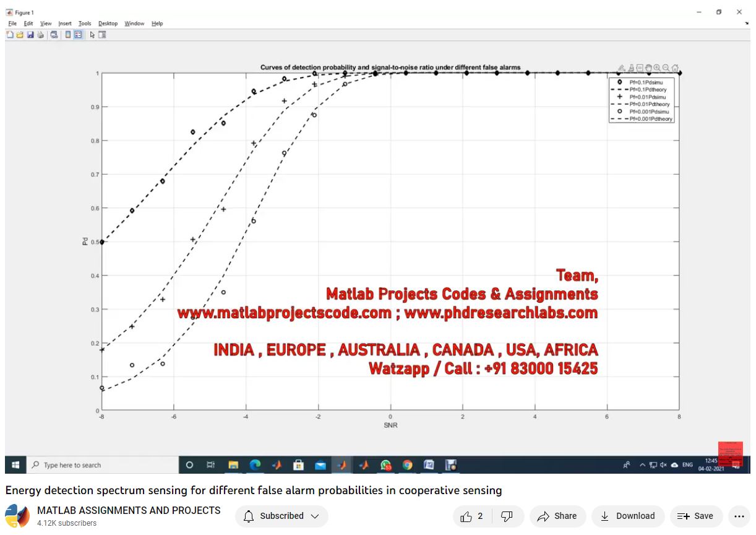Expand the system tray hidden icons chevron
Screen dimensions: 756x535
(642, 465)
